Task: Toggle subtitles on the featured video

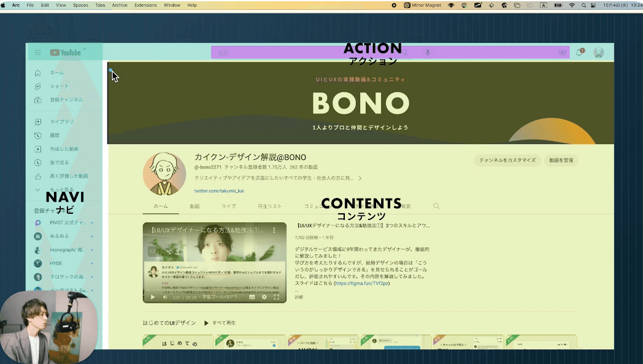Action: pyautogui.click(x=252, y=297)
